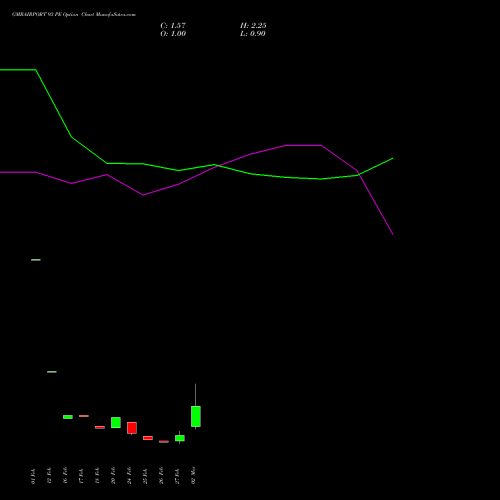Click the '25 Feb' date axis label
Viewport: 500px width, 500px height.
(145, 476)
